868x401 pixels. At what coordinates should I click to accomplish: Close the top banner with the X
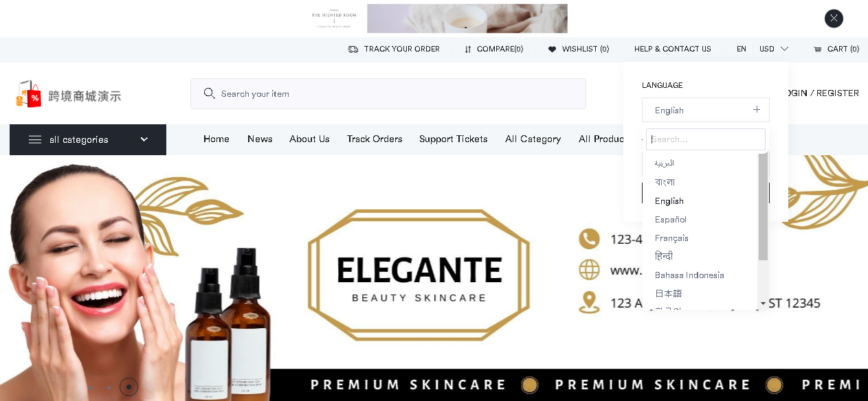(x=834, y=19)
